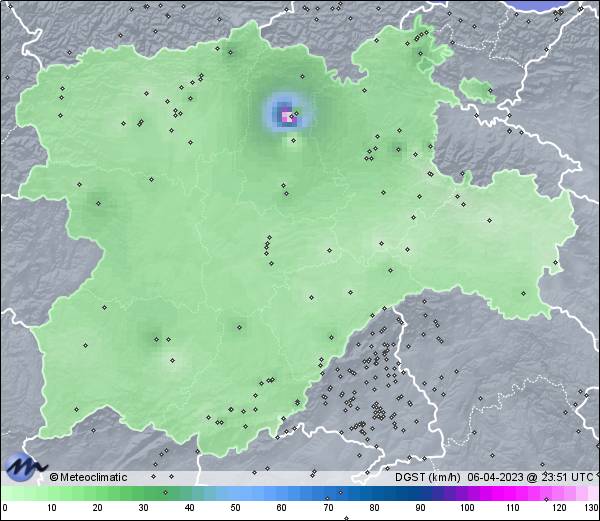Click the legend value 120
This screenshot has height=521, width=600.
coord(559,508)
